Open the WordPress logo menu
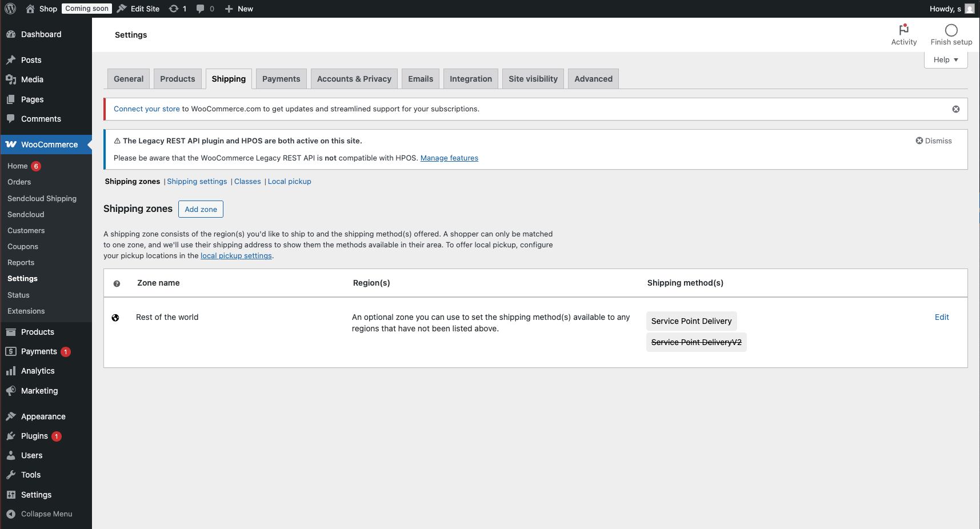The height and width of the screenshot is (529, 980). click(x=10, y=9)
